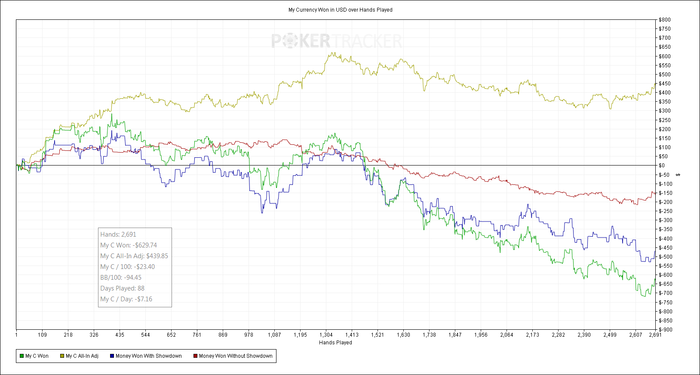Click the 2,282 x-axis tick label
The height and width of the screenshot is (375, 700).
pos(558,334)
